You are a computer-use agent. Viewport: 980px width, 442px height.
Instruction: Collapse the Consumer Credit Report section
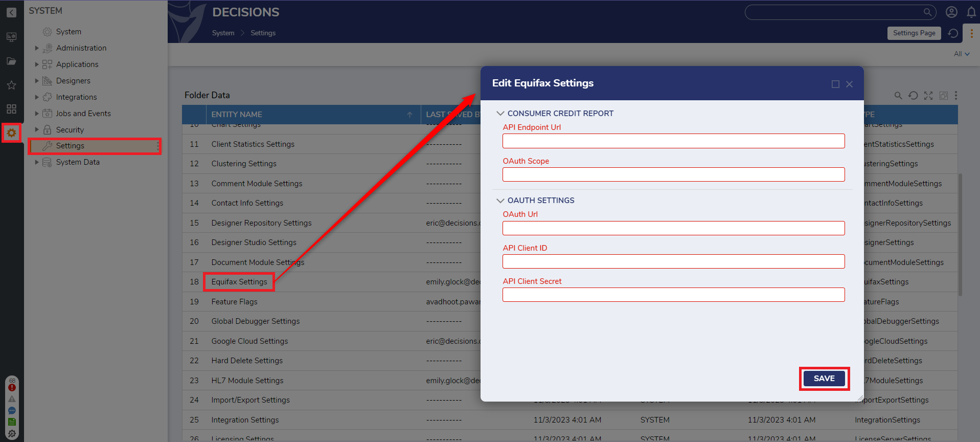point(500,114)
